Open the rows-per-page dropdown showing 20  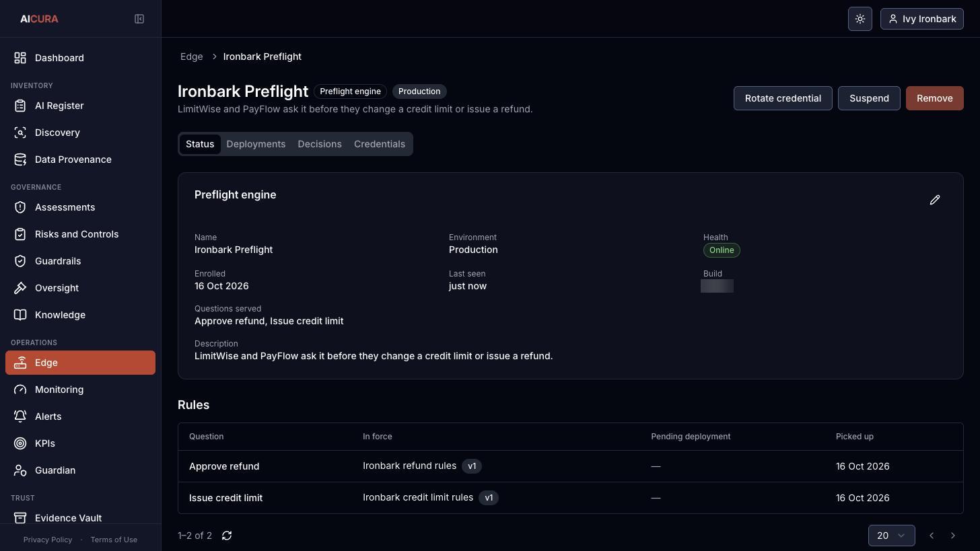click(x=891, y=536)
